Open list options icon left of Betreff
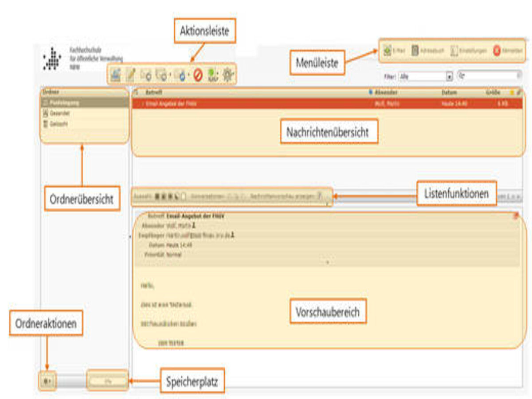This screenshot has width=532, height=399. [136, 93]
